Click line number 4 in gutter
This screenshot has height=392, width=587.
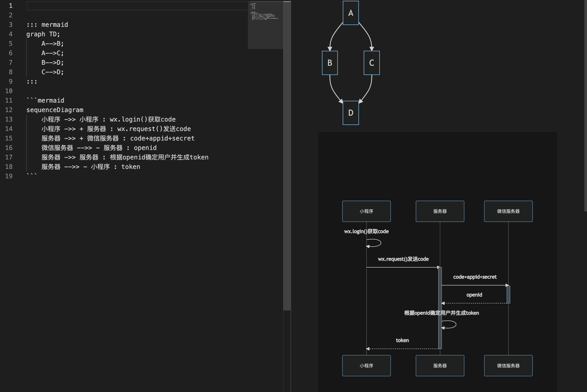[11, 34]
